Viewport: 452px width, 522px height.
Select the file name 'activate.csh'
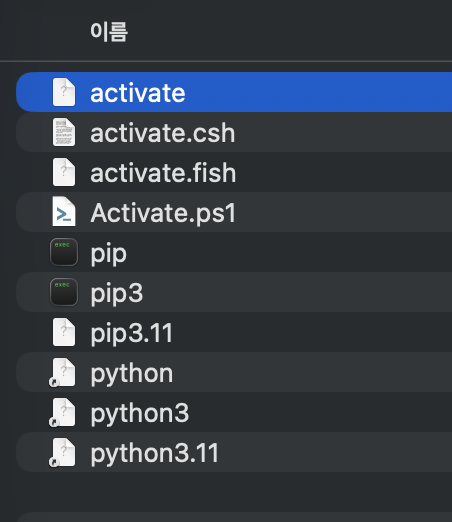pyautogui.click(x=163, y=133)
